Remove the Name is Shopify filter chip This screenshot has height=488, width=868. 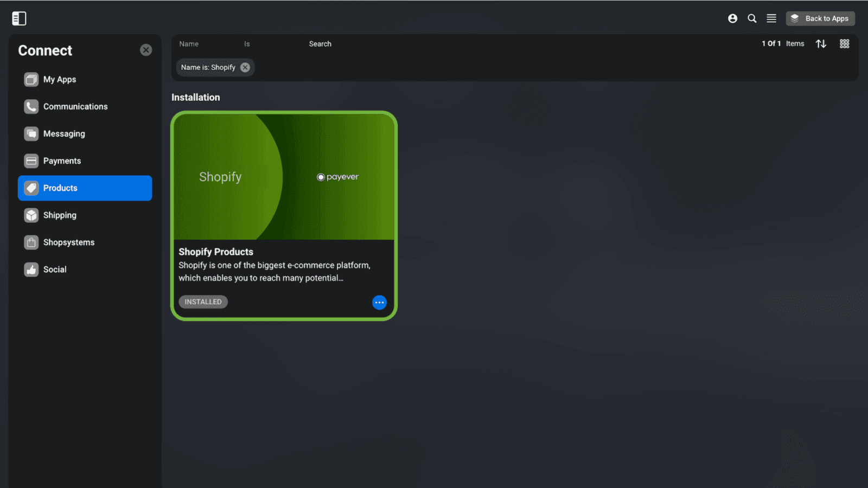click(245, 67)
